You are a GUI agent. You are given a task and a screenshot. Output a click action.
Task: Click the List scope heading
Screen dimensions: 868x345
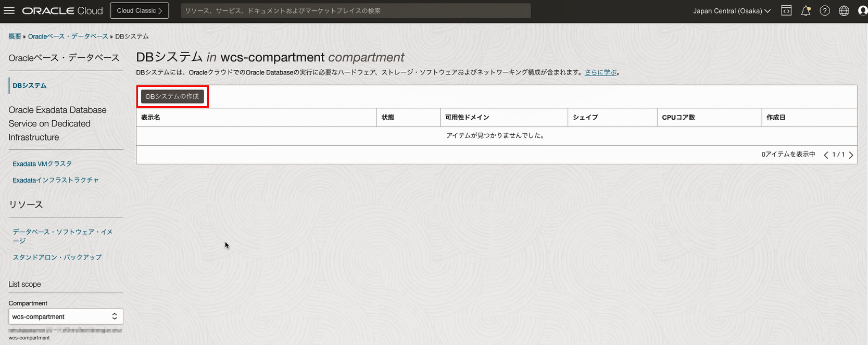pos(24,284)
